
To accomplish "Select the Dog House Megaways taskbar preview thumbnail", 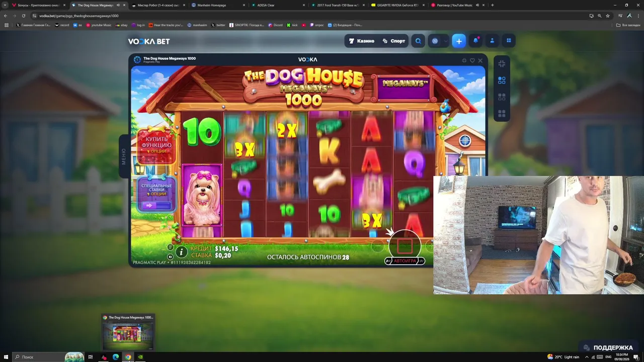I will point(128,332).
